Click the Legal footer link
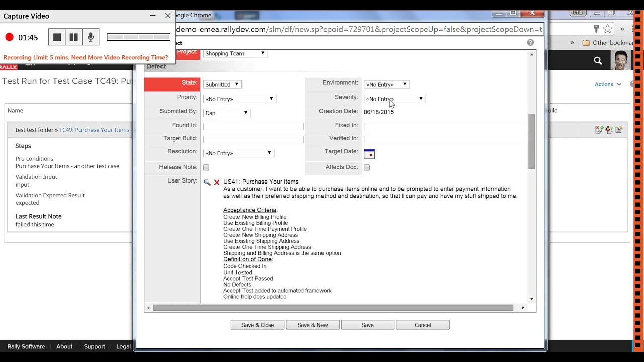644x362 pixels. (123, 346)
